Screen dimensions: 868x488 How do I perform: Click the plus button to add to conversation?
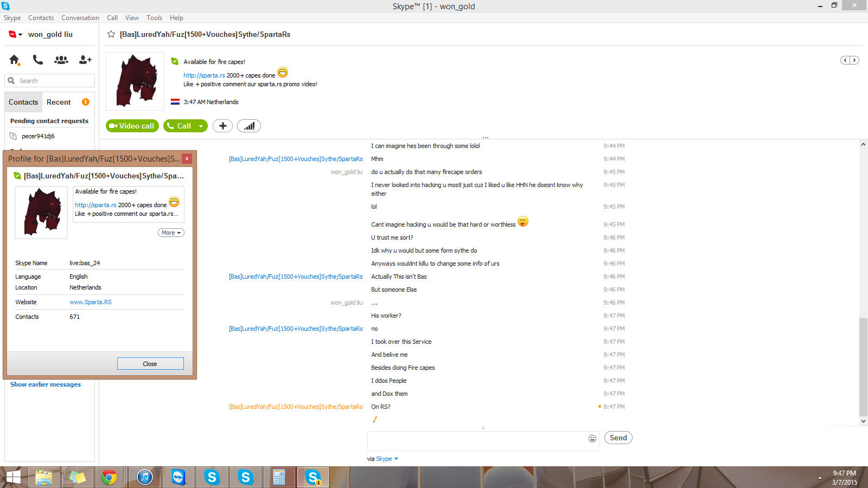pos(222,126)
